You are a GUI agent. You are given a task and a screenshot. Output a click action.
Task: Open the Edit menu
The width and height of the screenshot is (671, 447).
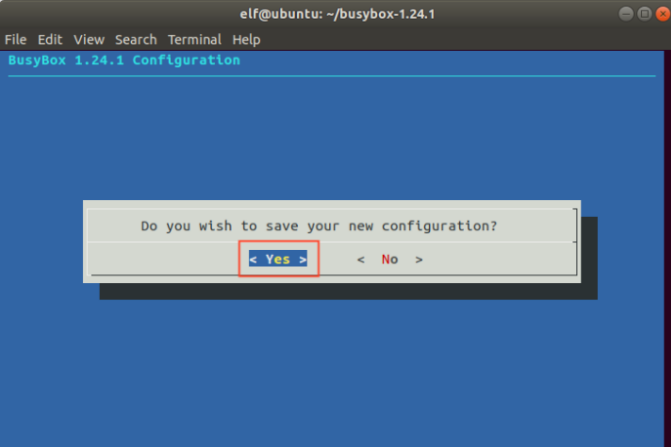(x=50, y=39)
